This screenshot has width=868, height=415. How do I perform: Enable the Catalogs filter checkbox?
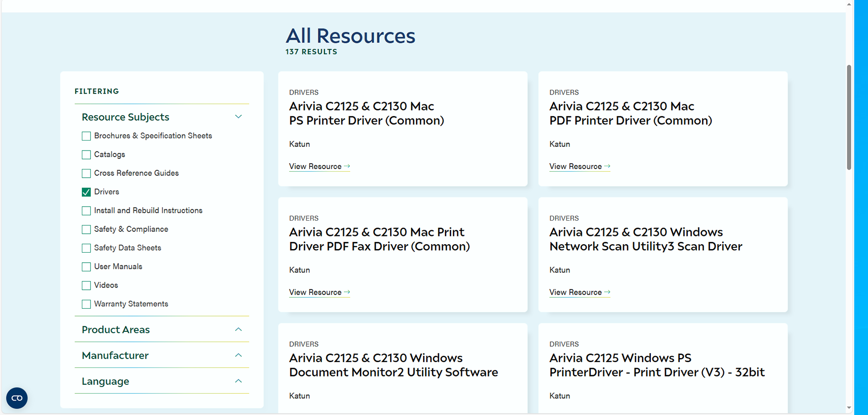coord(86,155)
